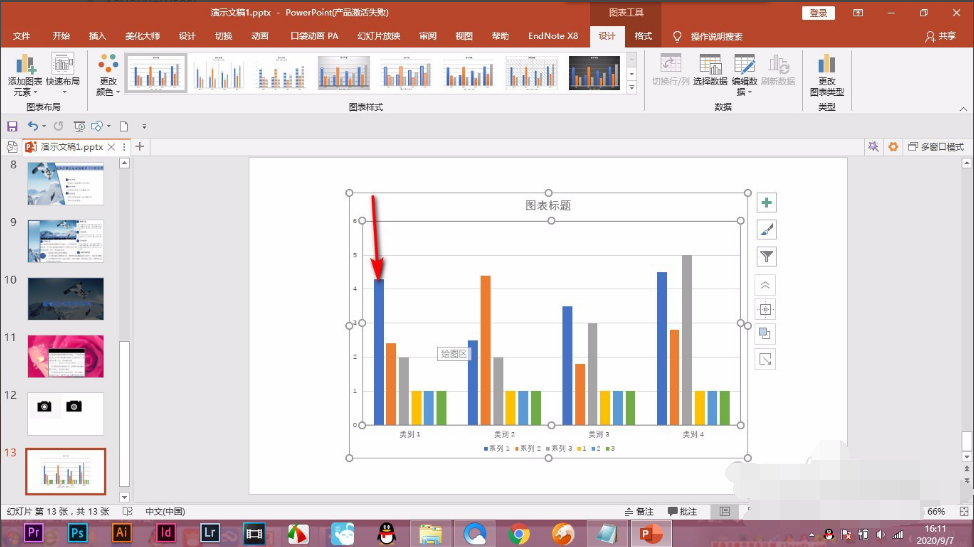Select the dark chart style thumbnail

tap(594, 73)
